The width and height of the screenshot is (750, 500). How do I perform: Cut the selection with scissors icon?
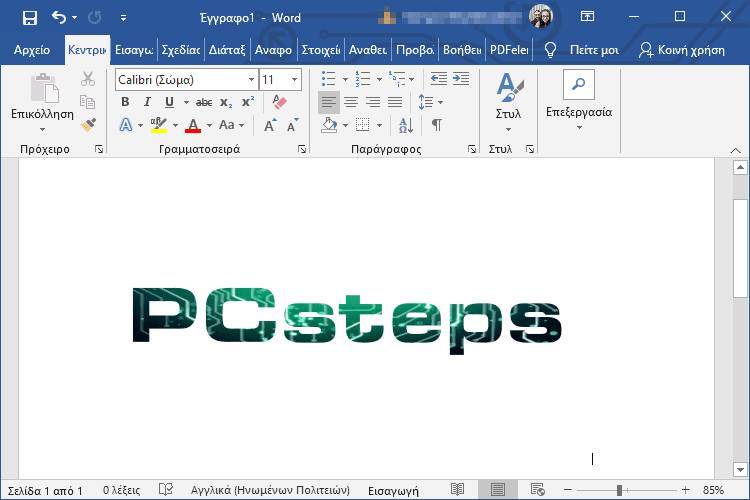point(88,79)
